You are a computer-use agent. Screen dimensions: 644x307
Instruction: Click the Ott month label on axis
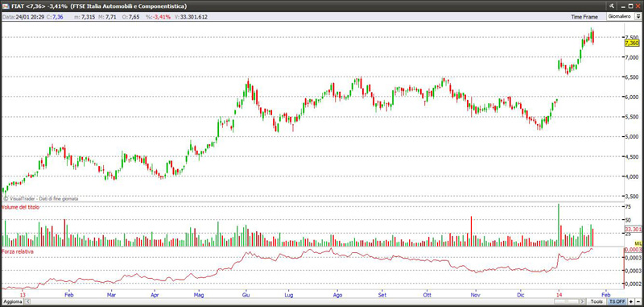[427, 295]
